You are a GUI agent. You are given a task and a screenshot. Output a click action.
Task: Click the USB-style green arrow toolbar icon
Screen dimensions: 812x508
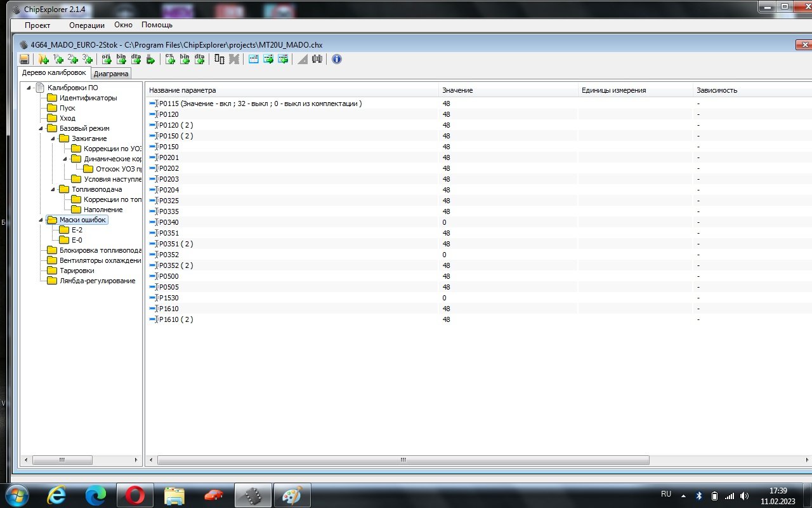click(151, 59)
